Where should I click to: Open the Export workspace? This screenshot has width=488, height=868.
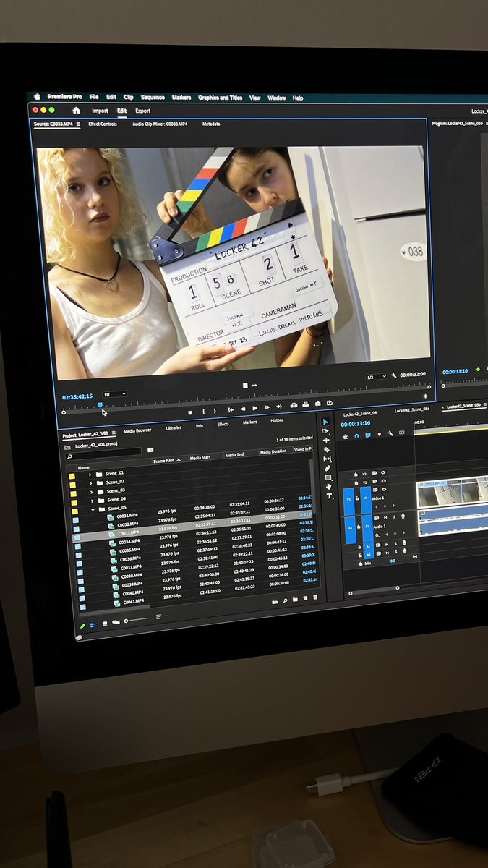pyautogui.click(x=142, y=111)
